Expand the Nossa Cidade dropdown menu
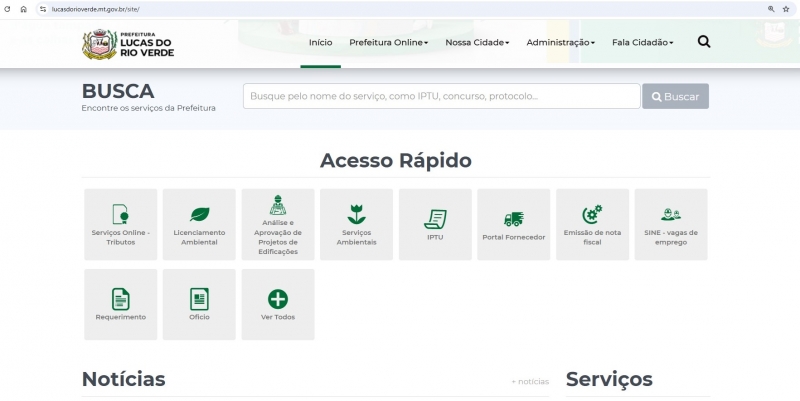Viewport: 800px width, 401px height. [477, 43]
